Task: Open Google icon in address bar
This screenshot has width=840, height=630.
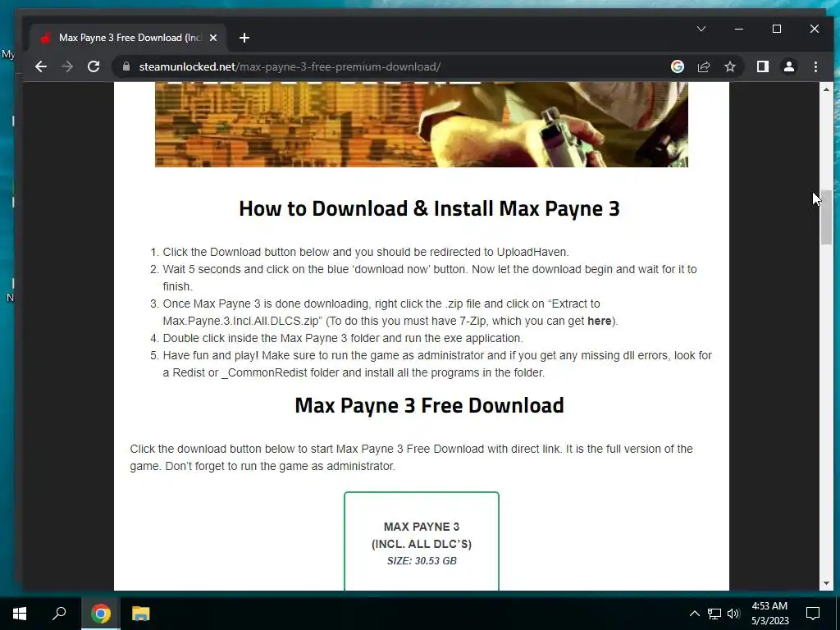Action: 677,66
